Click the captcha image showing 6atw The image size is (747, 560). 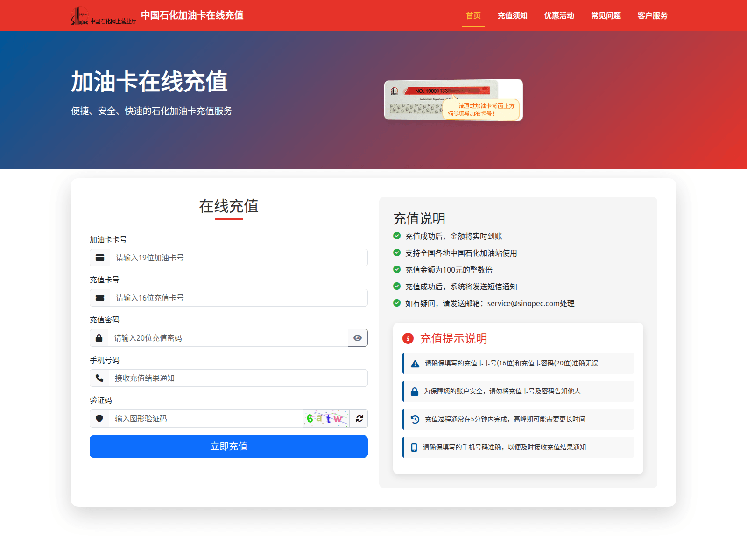coord(326,419)
